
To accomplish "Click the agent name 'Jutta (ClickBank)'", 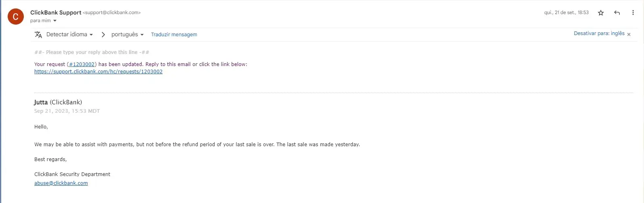I will click(58, 102).
